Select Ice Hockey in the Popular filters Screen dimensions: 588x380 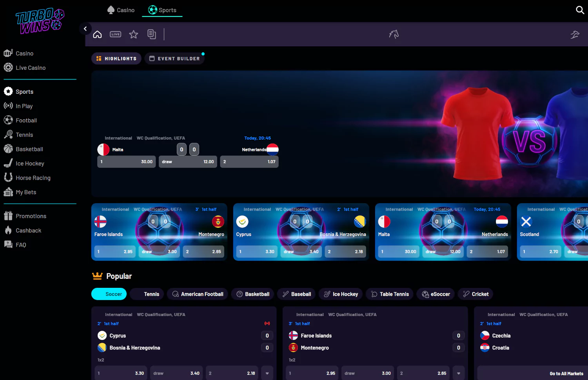[341, 294]
